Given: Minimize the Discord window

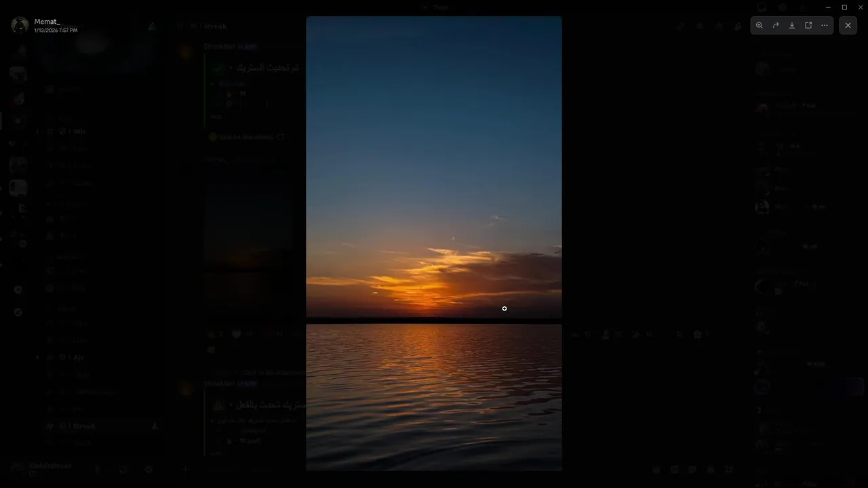Looking at the screenshot, I should click(828, 7).
